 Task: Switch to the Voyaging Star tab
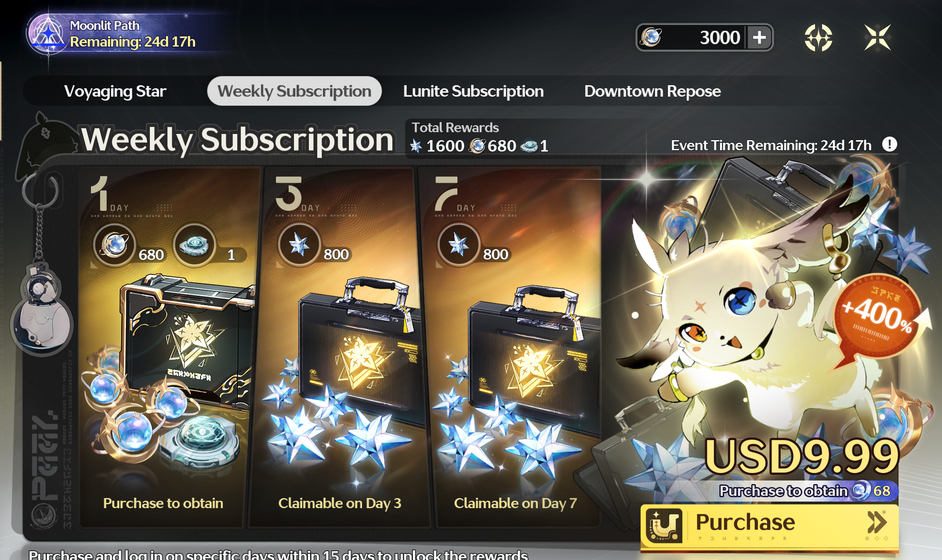(x=115, y=91)
